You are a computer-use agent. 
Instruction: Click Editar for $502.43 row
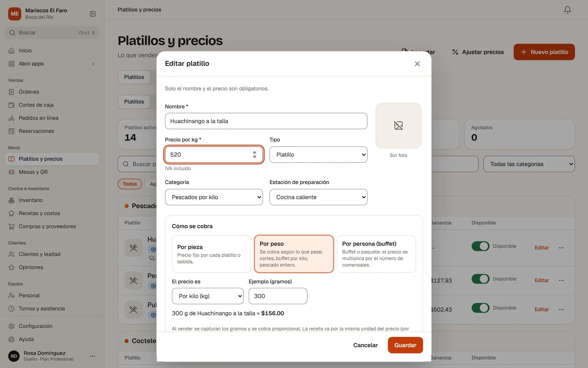tap(542, 309)
